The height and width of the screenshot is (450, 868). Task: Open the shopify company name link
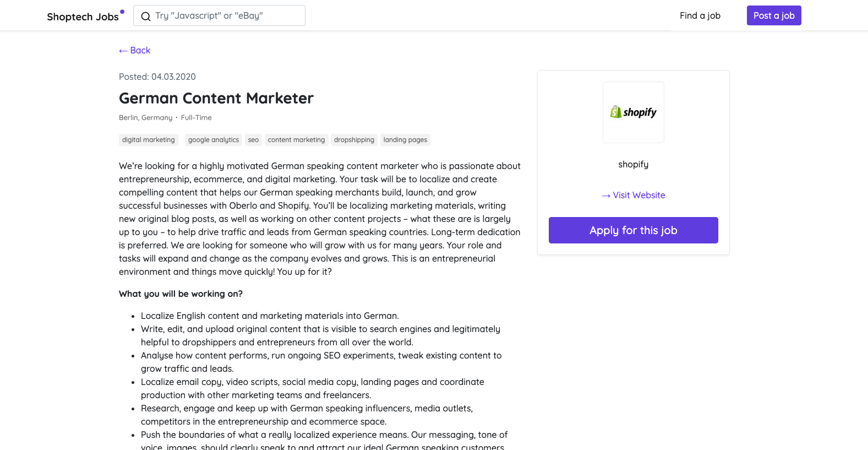click(633, 164)
